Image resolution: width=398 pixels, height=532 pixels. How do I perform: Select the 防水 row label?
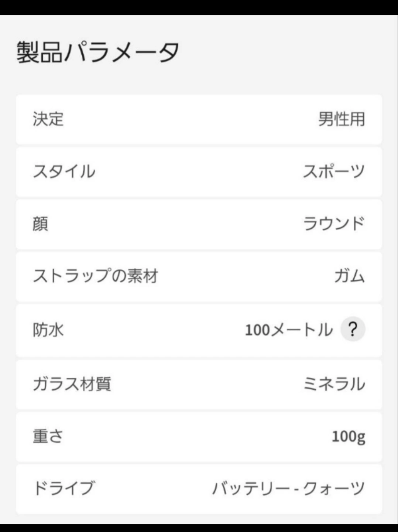pyautogui.click(x=48, y=330)
